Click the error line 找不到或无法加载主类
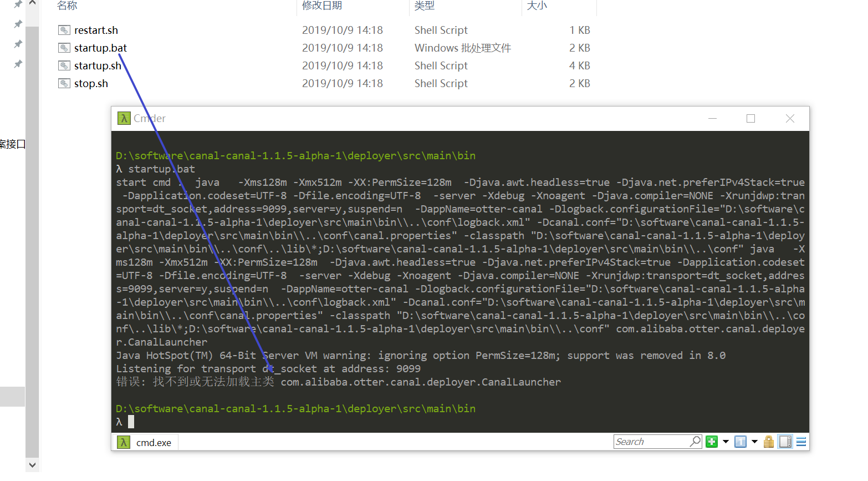The image size is (868, 481). (x=338, y=382)
